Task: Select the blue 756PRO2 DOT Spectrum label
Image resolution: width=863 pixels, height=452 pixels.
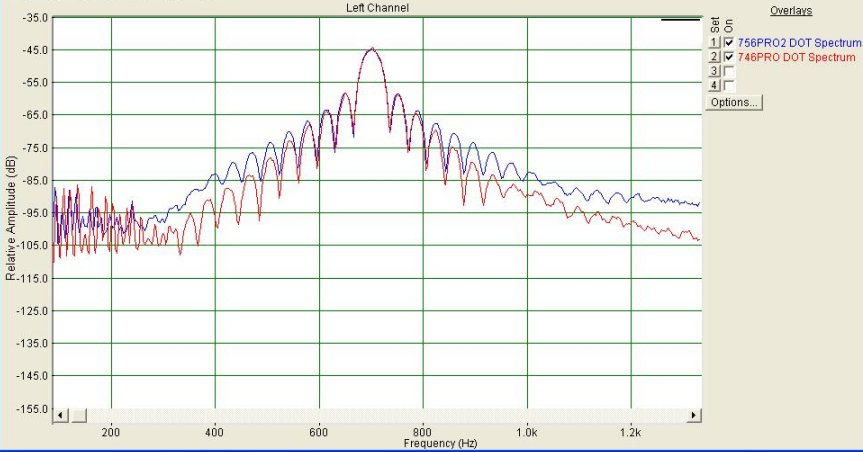Action: point(799,43)
